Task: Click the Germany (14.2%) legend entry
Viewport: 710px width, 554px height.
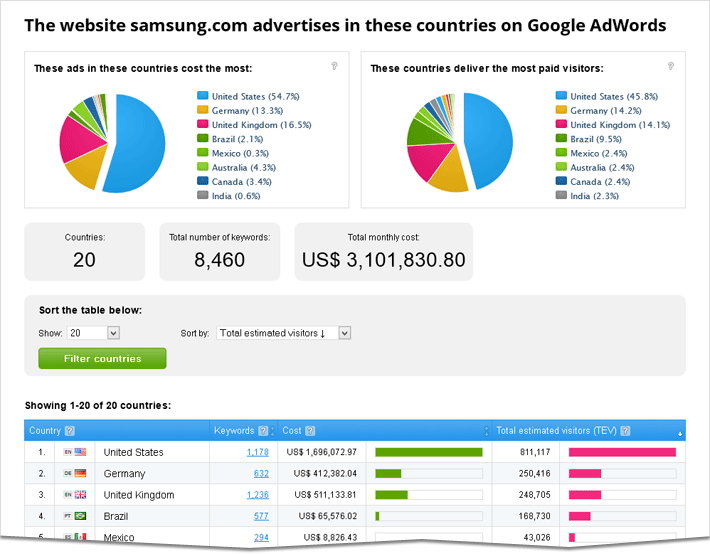Action: (606, 111)
